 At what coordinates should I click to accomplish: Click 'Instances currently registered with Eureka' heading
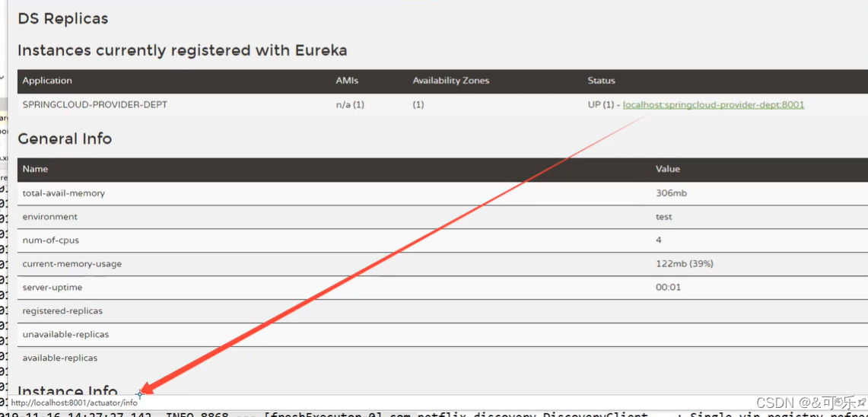tap(182, 50)
